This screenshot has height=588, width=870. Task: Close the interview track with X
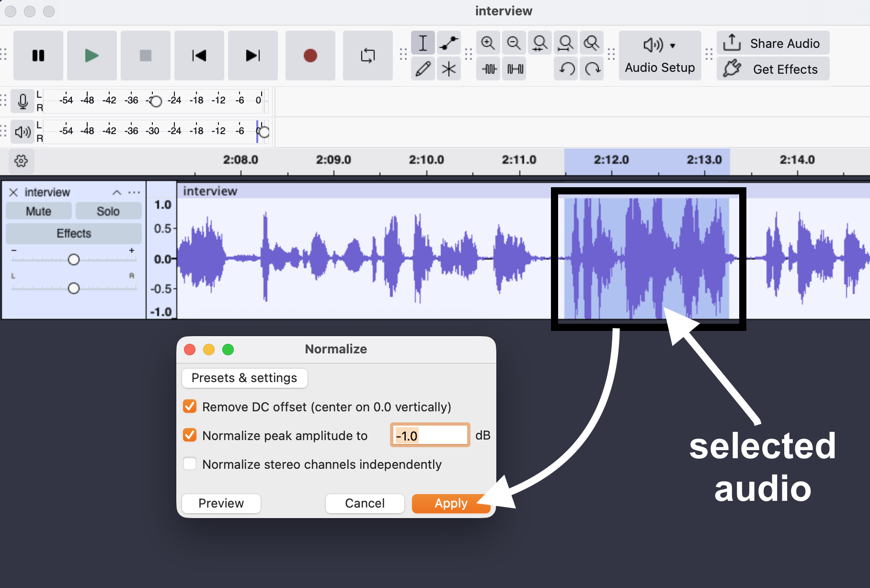point(13,192)
